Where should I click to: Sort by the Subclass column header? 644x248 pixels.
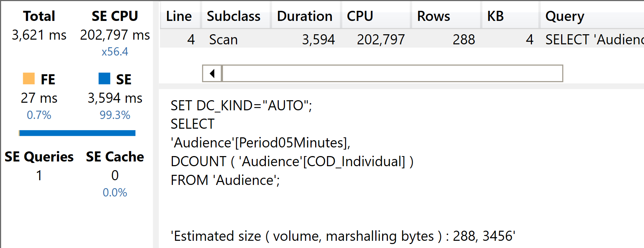pos(233,16)
